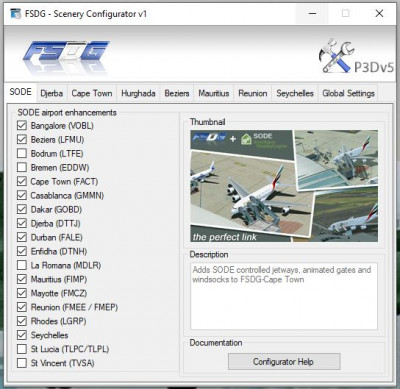Screen dimensions: 400x389
Task: Disable Cape Town (FACT) SODE enhancement
Action: 22,181
